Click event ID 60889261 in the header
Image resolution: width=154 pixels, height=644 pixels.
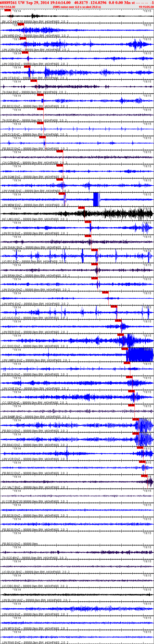[8, 3]
